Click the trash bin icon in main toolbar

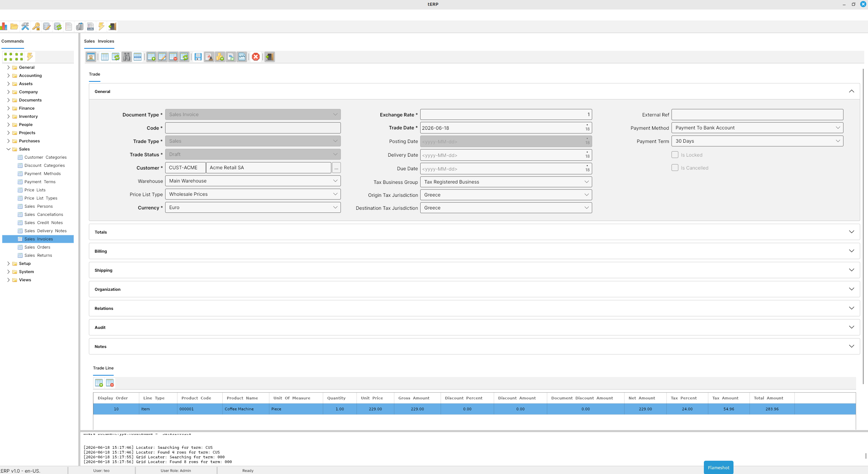[x=80, y=27]
